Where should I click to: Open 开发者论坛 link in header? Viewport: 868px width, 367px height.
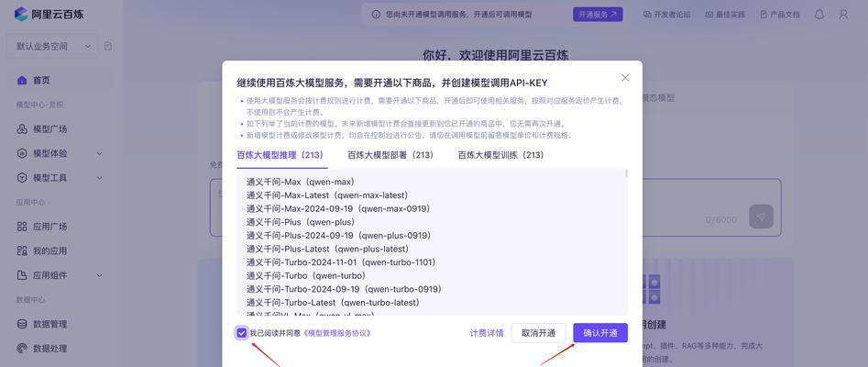[667, 15]
